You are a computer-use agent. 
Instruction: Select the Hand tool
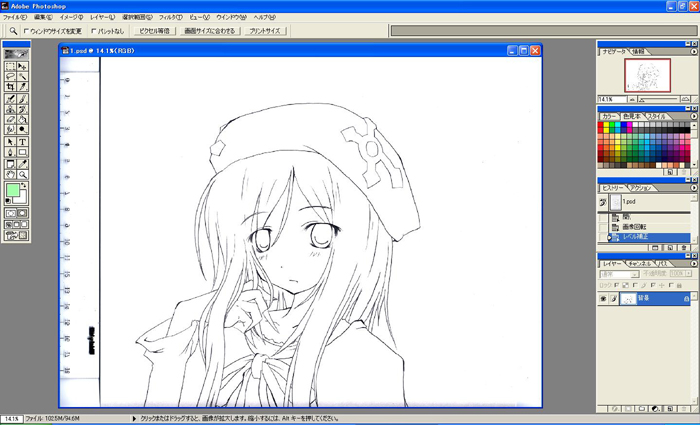(x=10, y=175)
